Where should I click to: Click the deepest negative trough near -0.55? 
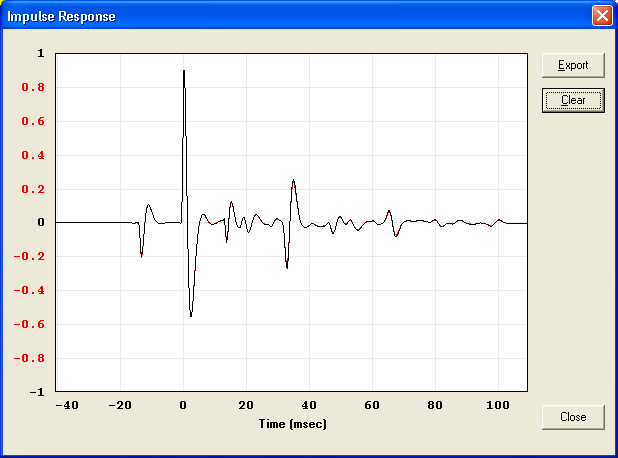[x=191, y=315]
